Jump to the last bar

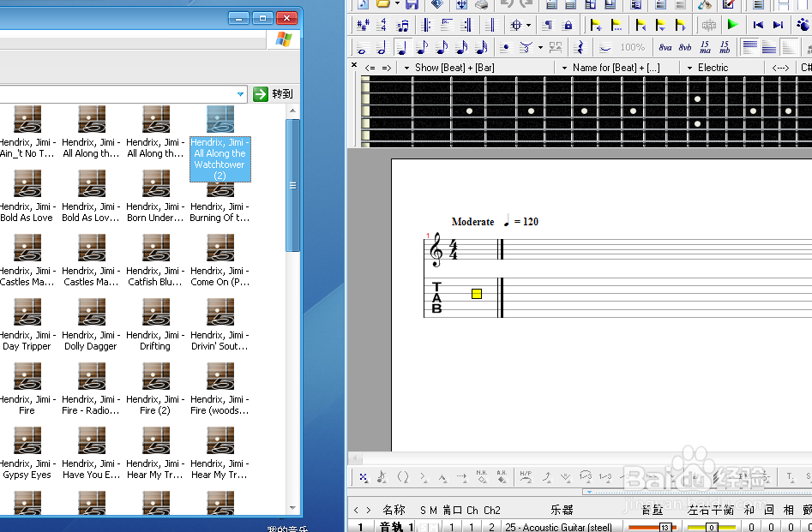[779, 25]
